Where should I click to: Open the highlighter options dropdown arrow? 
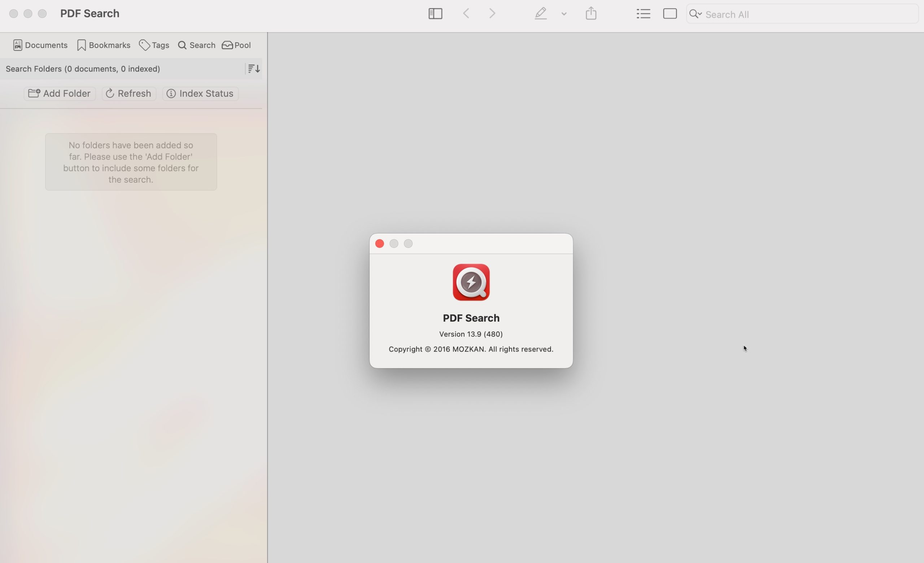click(564, 14)
